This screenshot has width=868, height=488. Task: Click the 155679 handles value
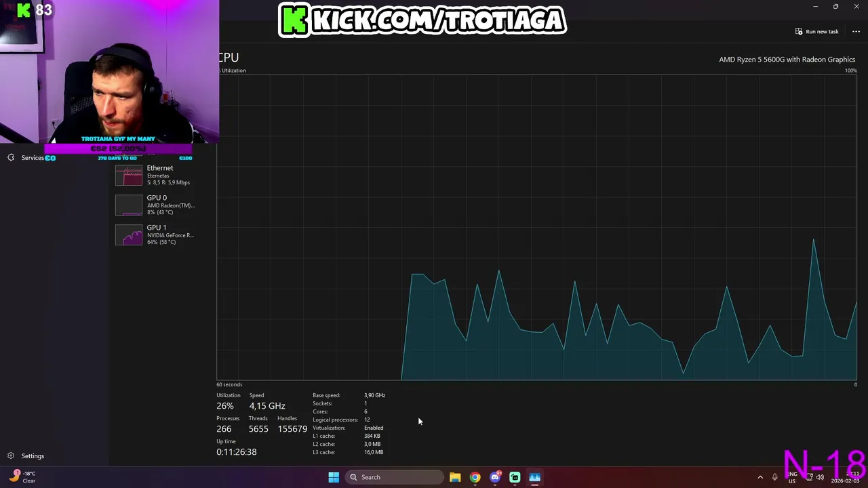point(292,429)
